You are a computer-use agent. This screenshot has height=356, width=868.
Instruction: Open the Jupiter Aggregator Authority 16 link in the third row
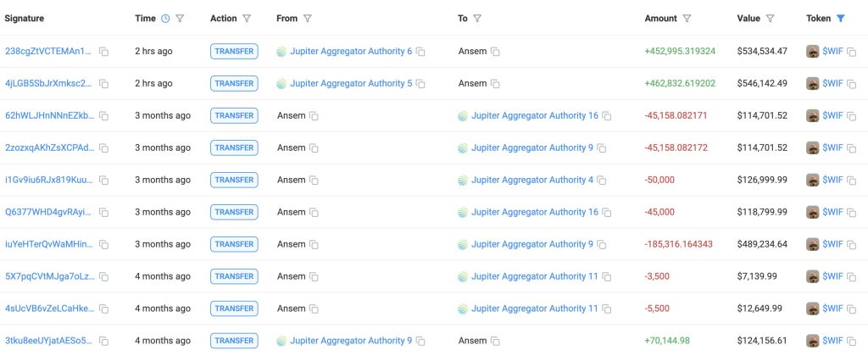tap(534, 116)
